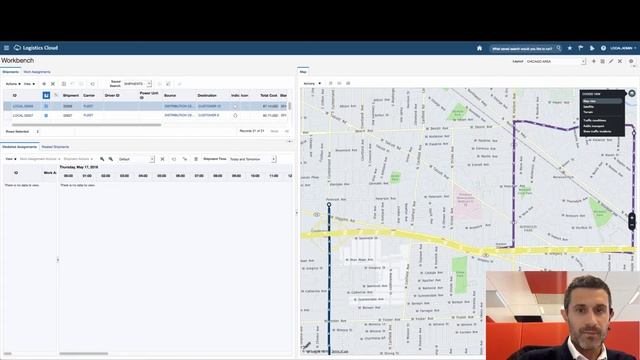Click the add icon in Shipments toolbar
The image size is (640, 360).
(x=44, y=84)
